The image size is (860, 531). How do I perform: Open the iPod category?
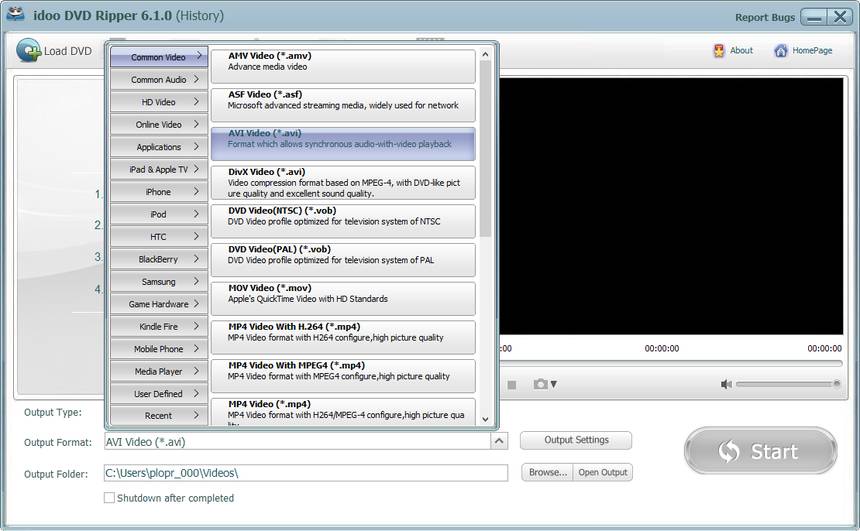tap(159, 214)
